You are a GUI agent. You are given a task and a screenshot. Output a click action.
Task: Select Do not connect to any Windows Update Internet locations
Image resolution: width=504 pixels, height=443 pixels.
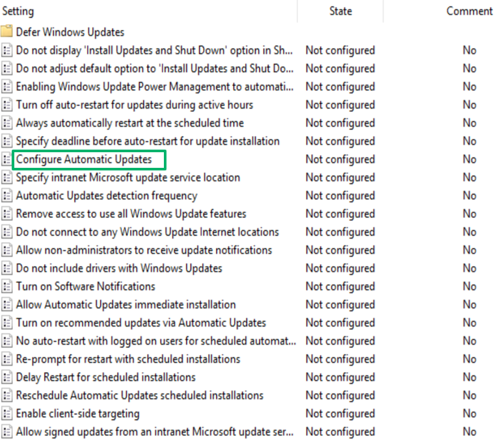(x=147, y=232)
